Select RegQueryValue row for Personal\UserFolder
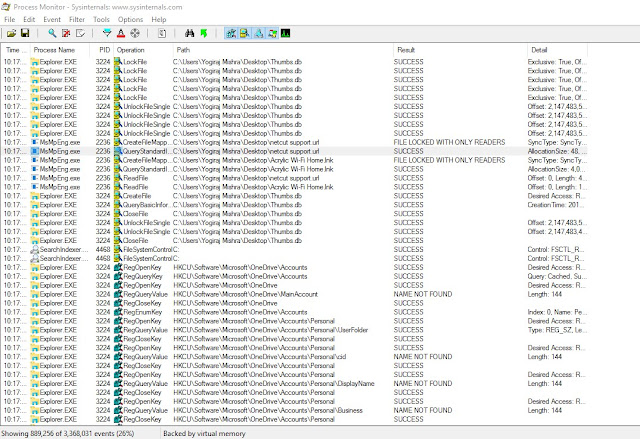This screenshot has width=640, height=439. [x=295, y=330]
